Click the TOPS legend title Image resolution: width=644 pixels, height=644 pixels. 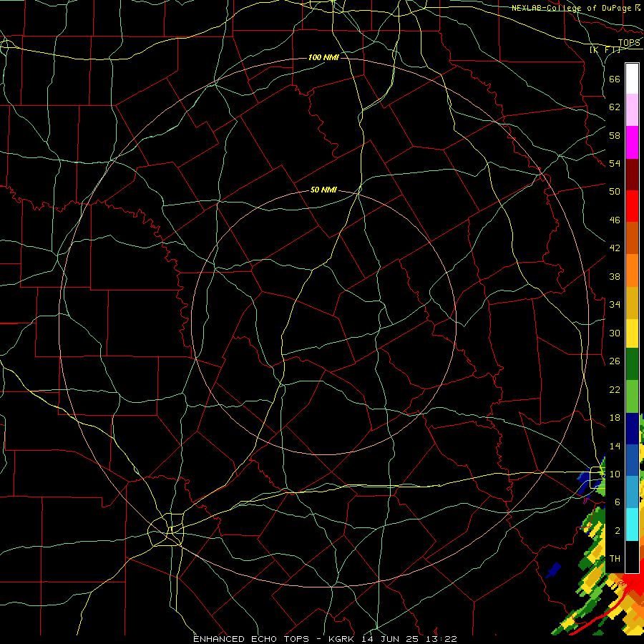[x=629, y=43]
